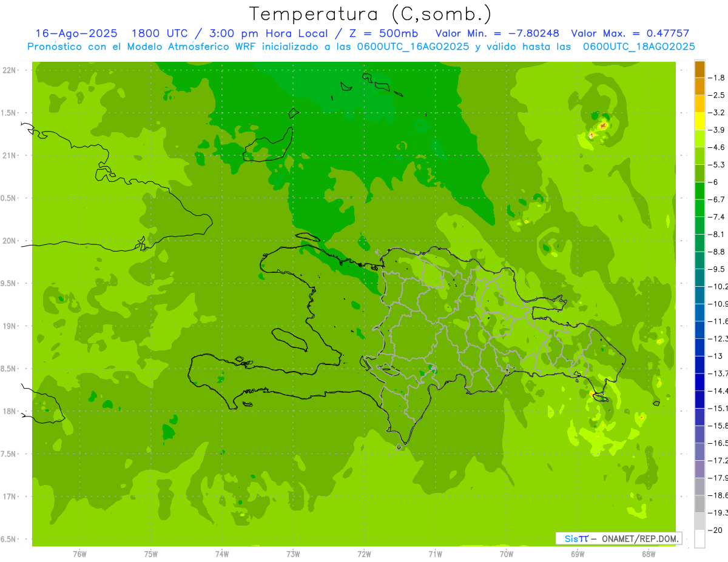Click the '-8.8' colorbar label

click(716, 252)
